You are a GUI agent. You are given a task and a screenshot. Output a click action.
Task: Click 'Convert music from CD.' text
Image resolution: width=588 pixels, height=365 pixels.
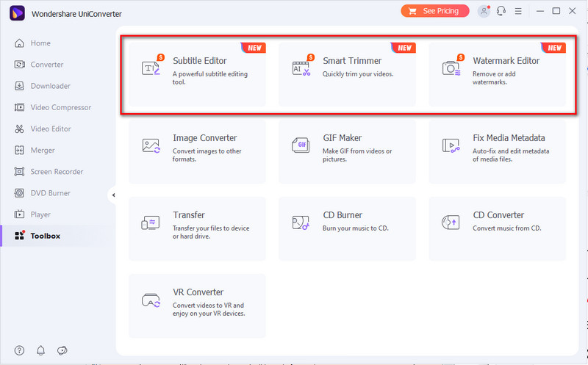click(506, 228)
